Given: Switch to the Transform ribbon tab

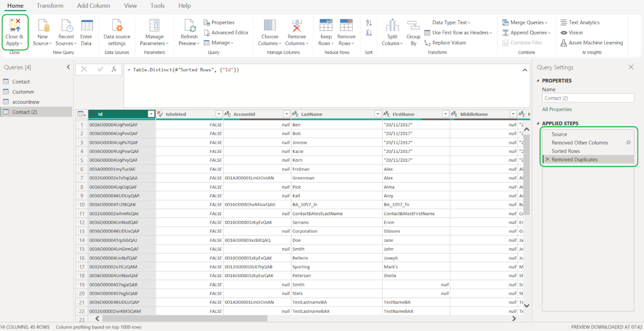Looking at the screenshot, I should pos(50,5).
